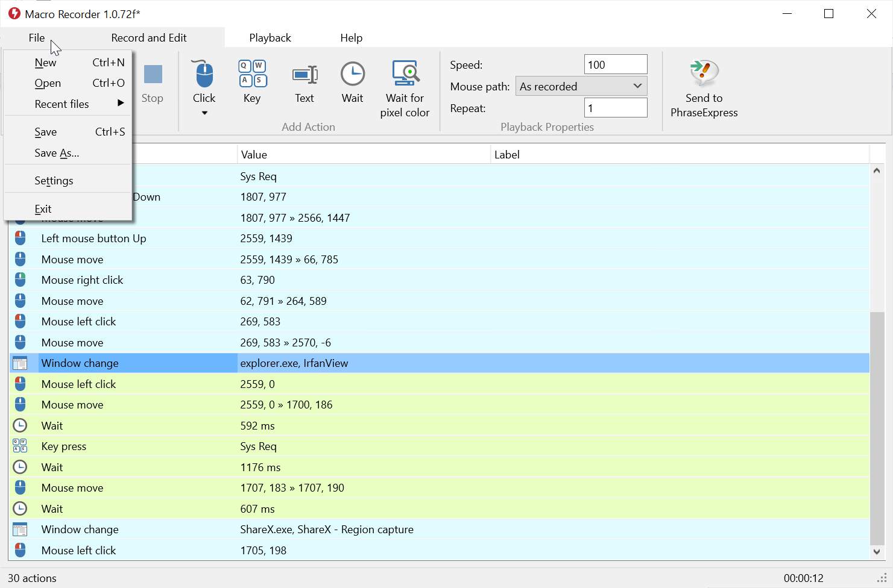Click the Label column header
The image size is (893, 588).
680,155
